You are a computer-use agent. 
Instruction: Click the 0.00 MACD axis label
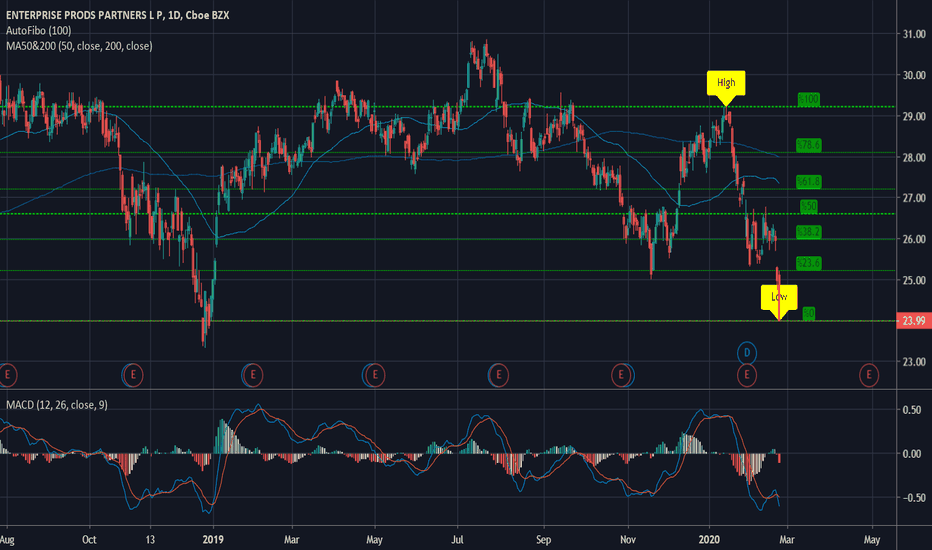click(x=912, y=454)
